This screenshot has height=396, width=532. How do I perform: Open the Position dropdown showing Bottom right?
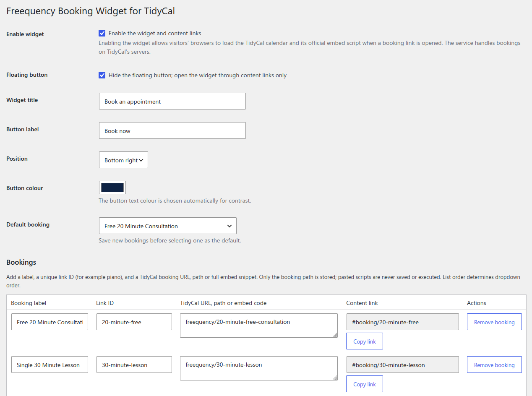[x=123, y=160]
